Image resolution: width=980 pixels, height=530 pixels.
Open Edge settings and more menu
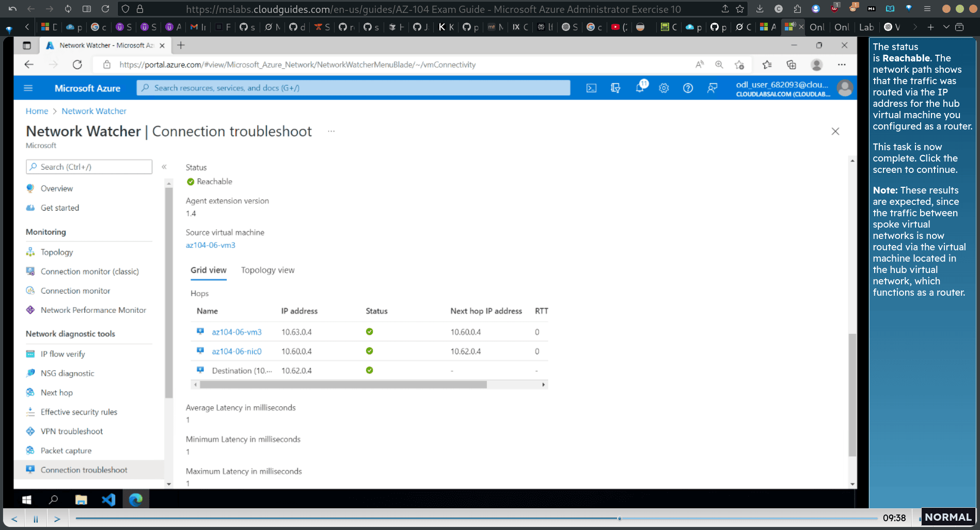pos(842,65)
